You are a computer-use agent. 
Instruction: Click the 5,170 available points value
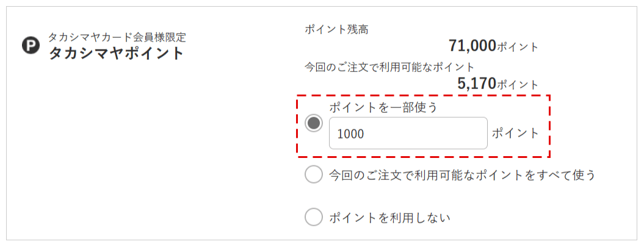coord(477,84)
